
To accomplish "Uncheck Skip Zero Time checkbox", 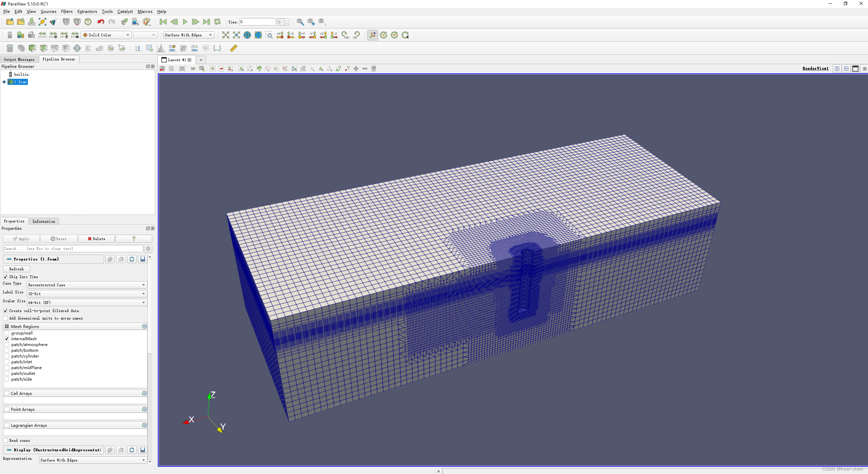I will pyautogui.click(x=5, y=277).
